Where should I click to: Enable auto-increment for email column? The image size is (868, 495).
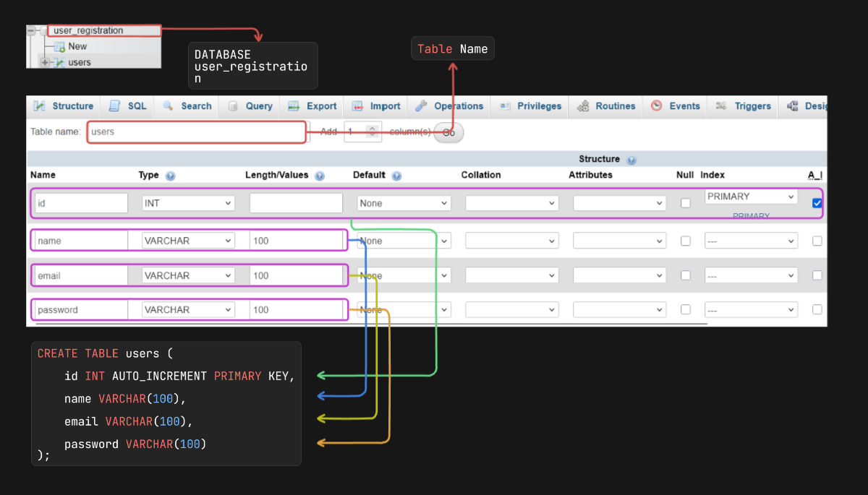point(817,275)
